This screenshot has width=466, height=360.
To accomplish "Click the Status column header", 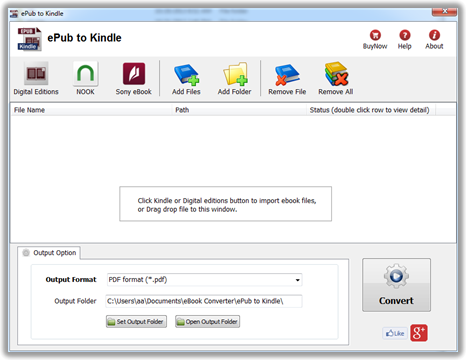I will (x=370, y=110).
